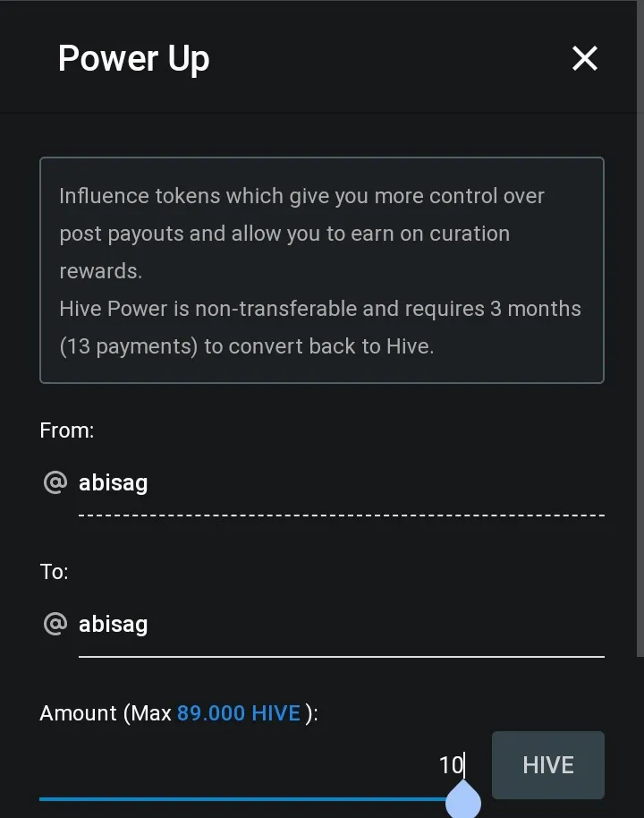Click the vertical scrollbar on the right edge
Screen dimensions: 644x818
[640, 358]
